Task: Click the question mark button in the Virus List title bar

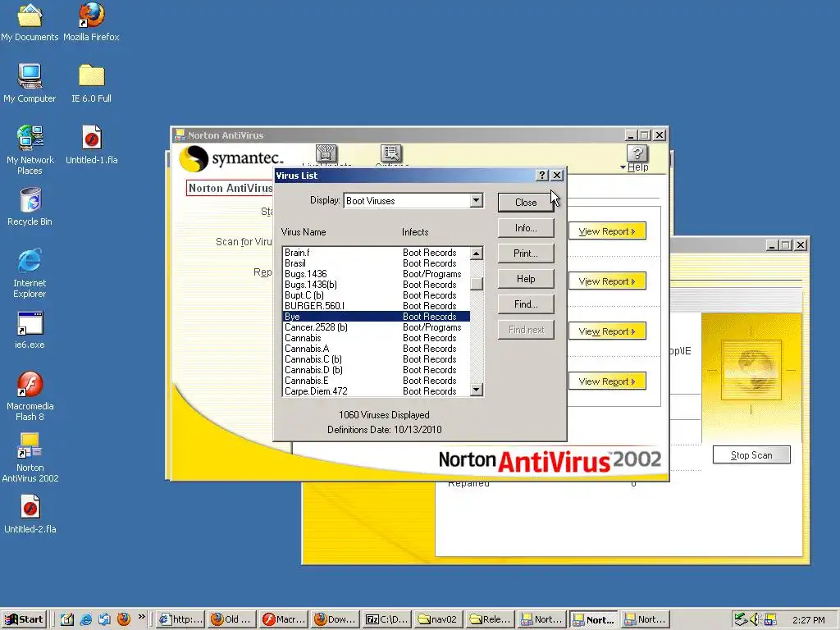Action: [542, 176]
